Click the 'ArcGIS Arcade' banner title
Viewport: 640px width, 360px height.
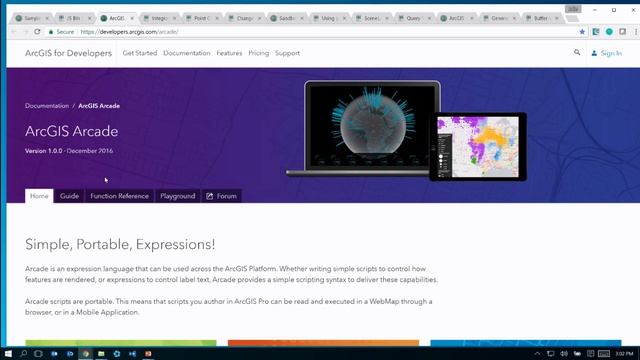click(71, 131)
